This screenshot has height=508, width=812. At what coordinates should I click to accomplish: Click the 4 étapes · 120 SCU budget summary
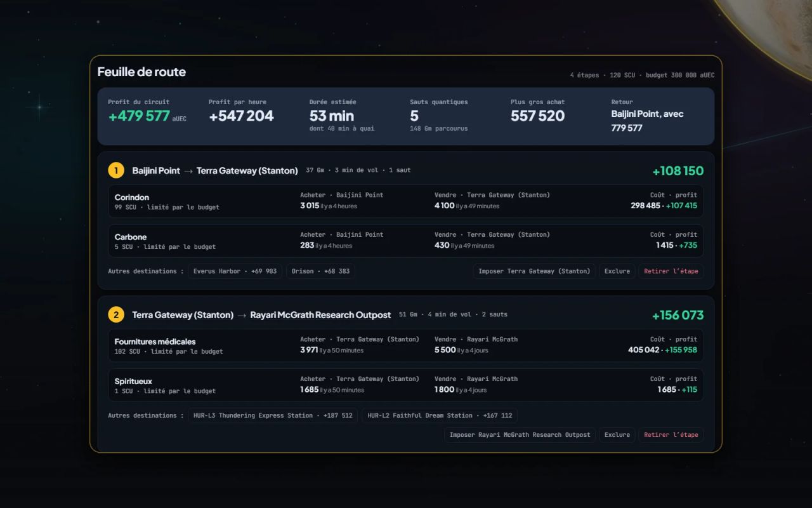(642, 75)
